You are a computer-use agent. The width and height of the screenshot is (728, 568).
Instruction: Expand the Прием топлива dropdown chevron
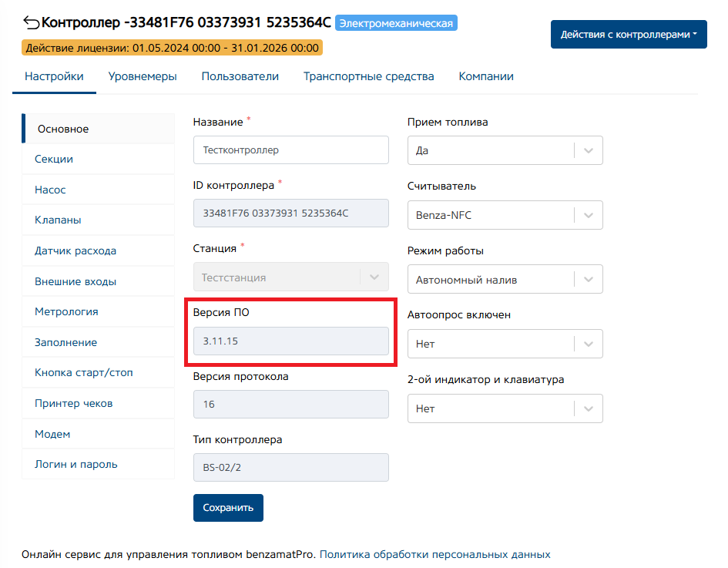coord(589,150)
